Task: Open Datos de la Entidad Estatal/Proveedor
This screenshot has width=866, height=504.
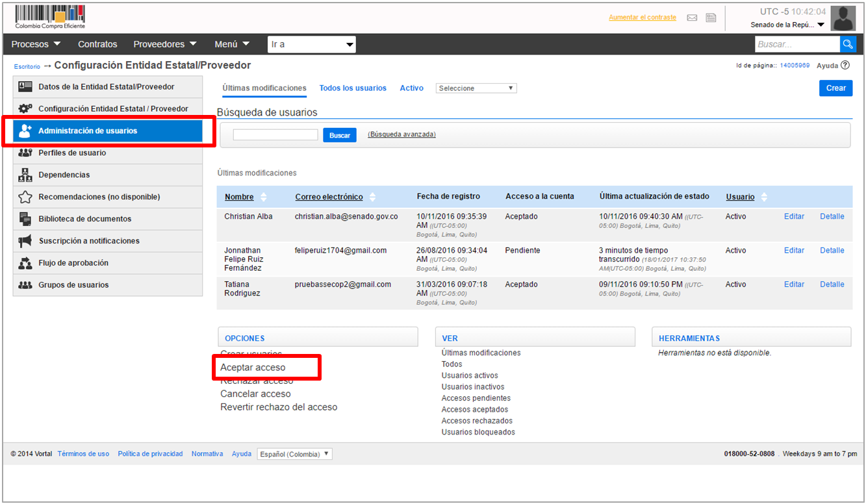Action: tap(108, 86)
